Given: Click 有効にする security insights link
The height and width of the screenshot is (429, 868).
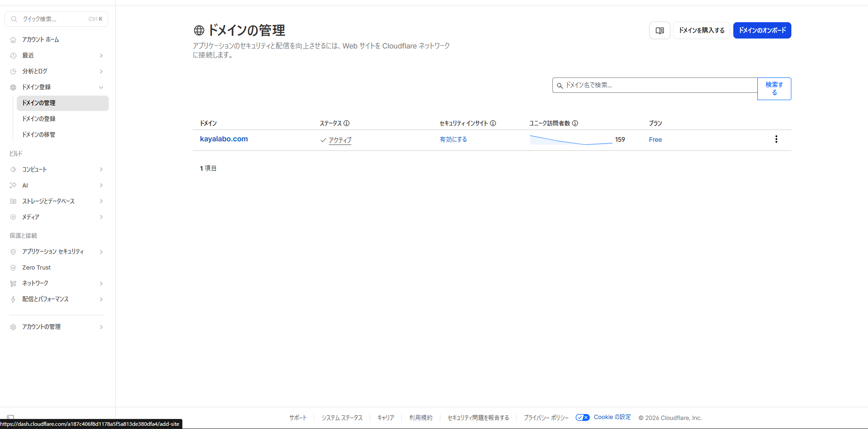Looking at the screenshot, I should click(x=453, y=140).
